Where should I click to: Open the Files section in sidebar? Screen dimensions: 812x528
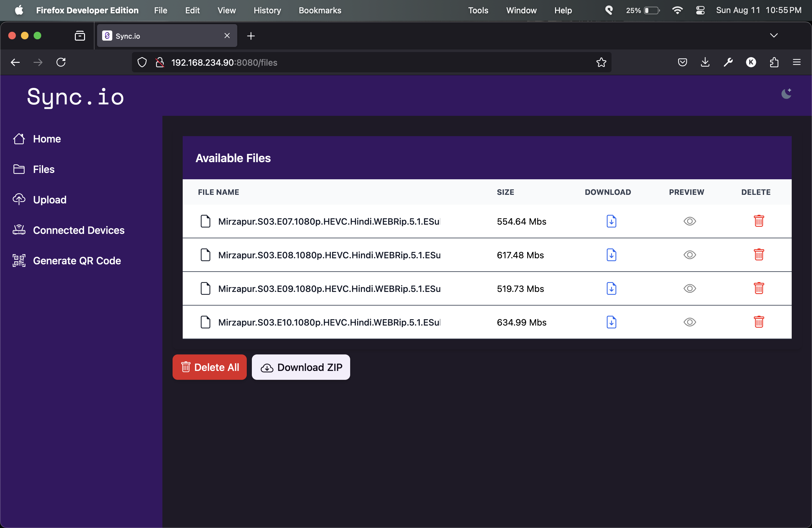[34, 169]
